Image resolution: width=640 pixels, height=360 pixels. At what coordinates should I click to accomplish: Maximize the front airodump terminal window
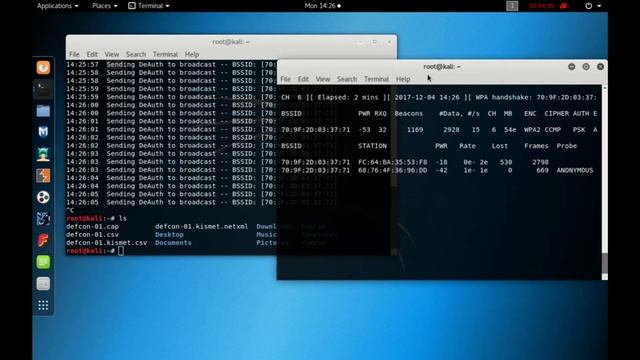point(586,67)
